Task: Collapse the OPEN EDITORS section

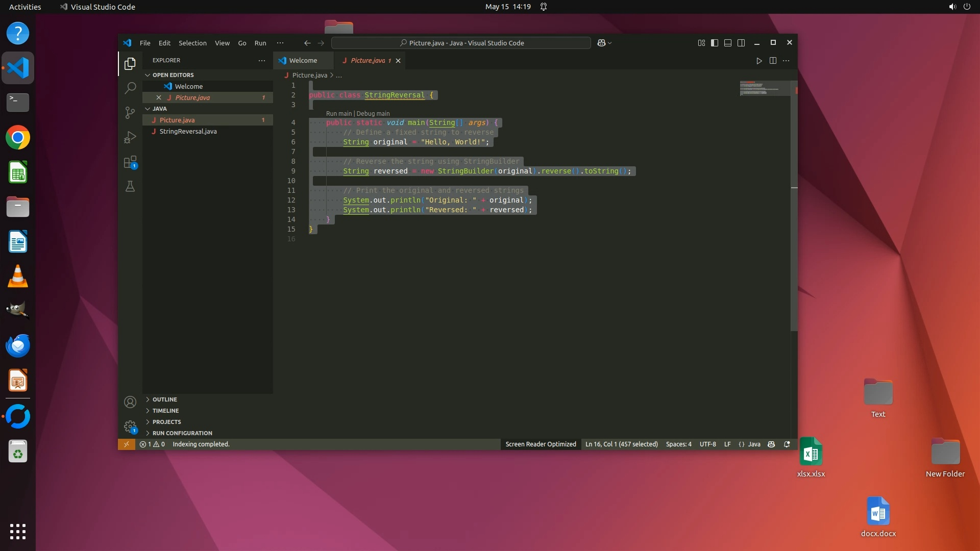Action: [173, 75]
